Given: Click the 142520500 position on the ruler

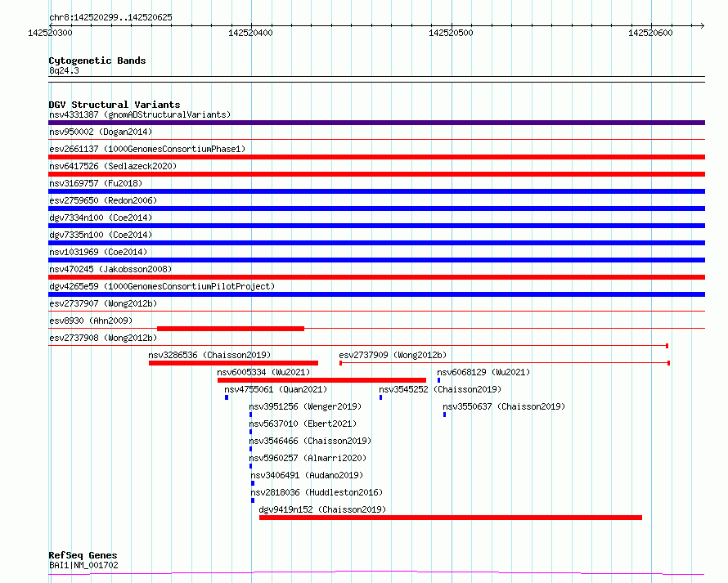Looking at the screenshot, I should pyautogui.click(x=452, y=33).
